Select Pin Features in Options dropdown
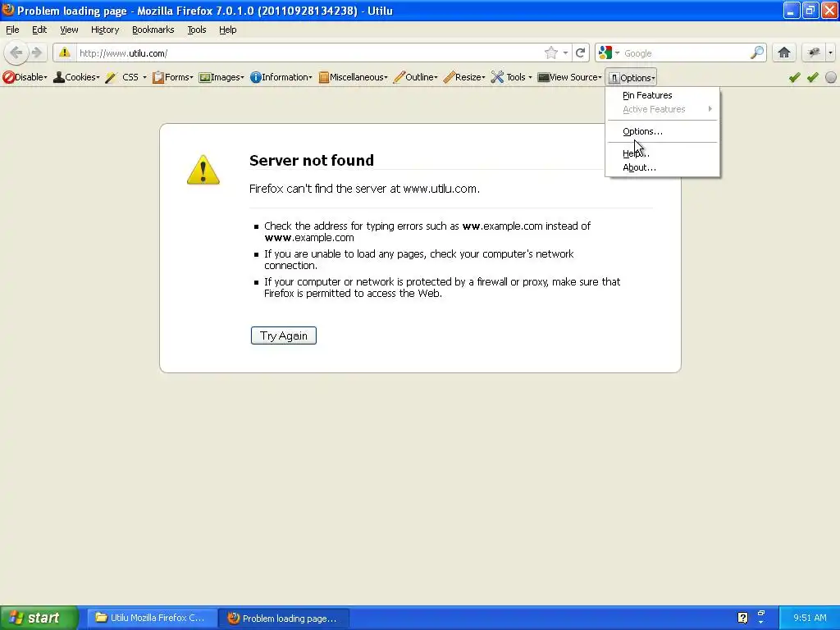 [663, 95]
